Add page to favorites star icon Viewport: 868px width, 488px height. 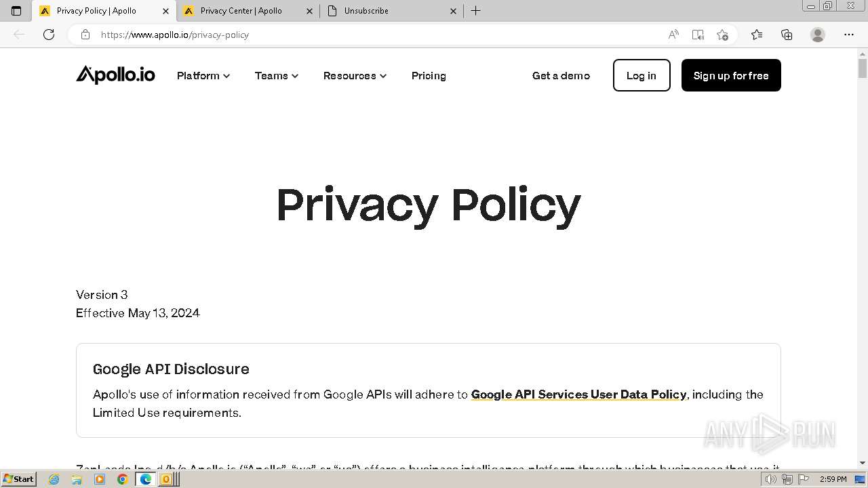point(722,35)
